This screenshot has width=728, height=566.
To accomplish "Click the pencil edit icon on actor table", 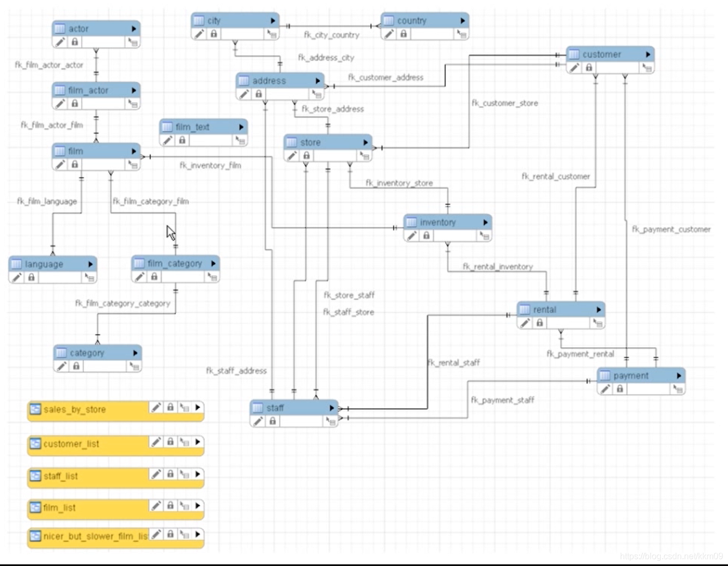I will coord(60,42).
